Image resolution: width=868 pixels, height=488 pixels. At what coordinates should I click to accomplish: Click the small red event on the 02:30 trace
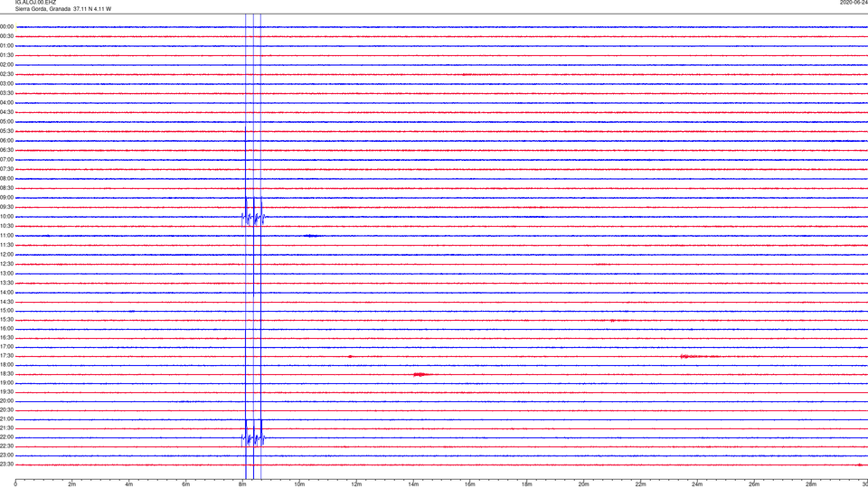[467, 74]
